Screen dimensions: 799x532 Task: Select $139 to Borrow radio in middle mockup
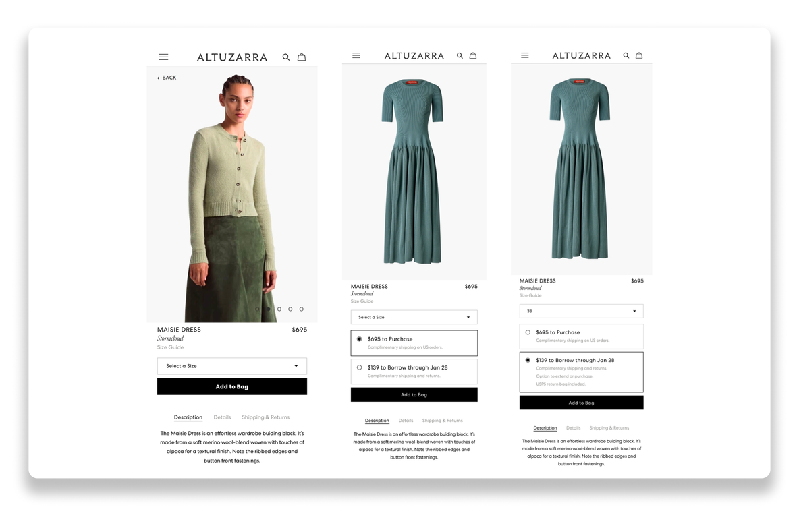(x=359, y=367)
